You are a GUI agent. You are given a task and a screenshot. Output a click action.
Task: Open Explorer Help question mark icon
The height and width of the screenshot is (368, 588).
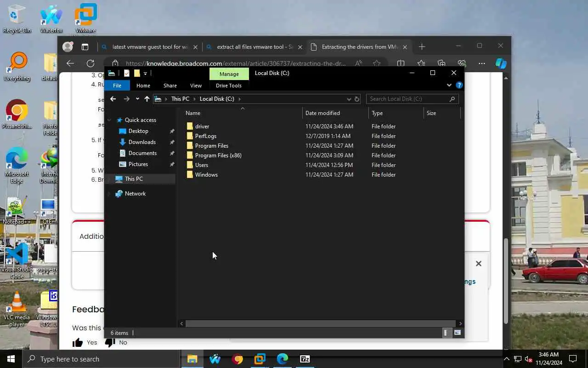point(459,85)
